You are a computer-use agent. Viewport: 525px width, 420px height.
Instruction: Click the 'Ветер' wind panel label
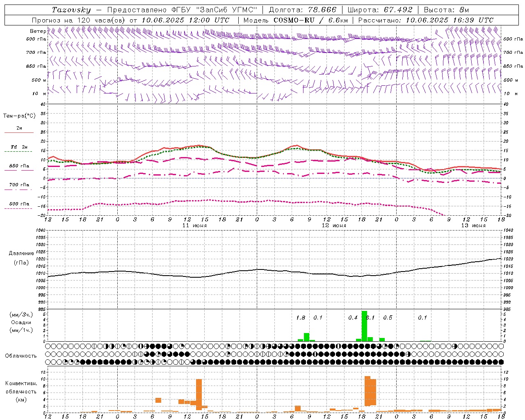pyautogui.click(x=38, y=31)
